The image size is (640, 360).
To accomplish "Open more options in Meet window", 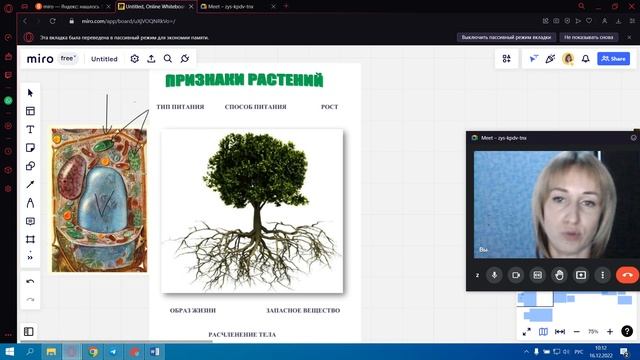I will click(602, 275).
